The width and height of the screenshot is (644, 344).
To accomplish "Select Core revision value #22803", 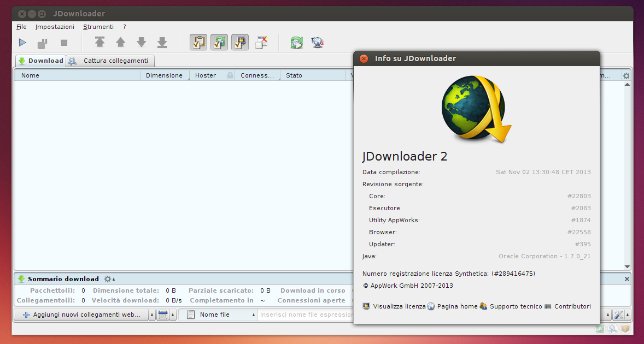I will pyautogui.click(x=579, y=196).
